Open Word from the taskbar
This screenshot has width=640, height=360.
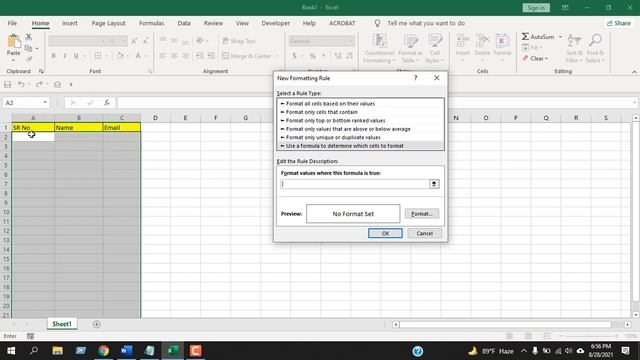(127, 351)
